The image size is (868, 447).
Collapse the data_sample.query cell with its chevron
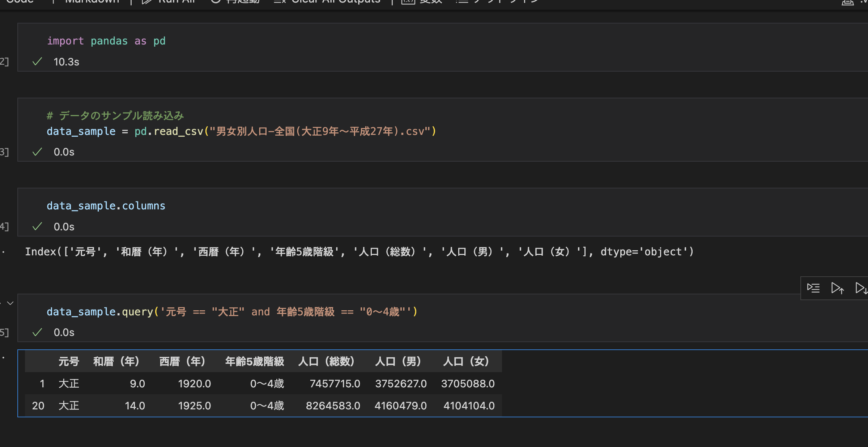coord(10,303)
